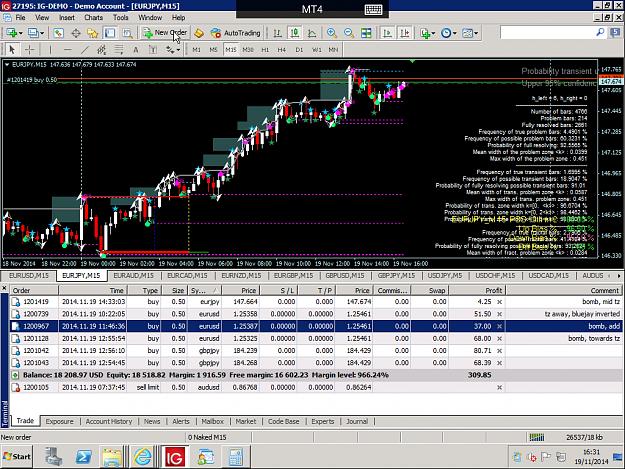625x469 pixels.
Task: Switch to MN timeframe
Action: pyautogui.click(x=333, y=50)
